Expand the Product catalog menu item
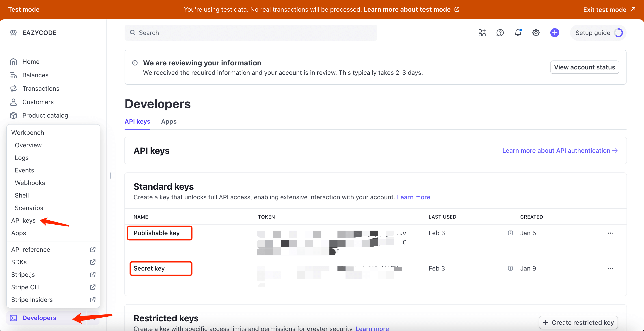This screenshot has height=331, width=644. coord(45,115)
